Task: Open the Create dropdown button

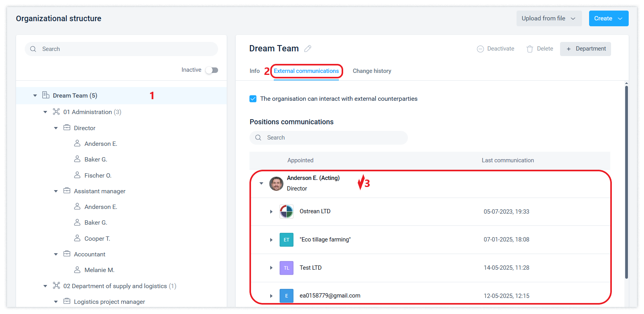Action: pos(608,18)
